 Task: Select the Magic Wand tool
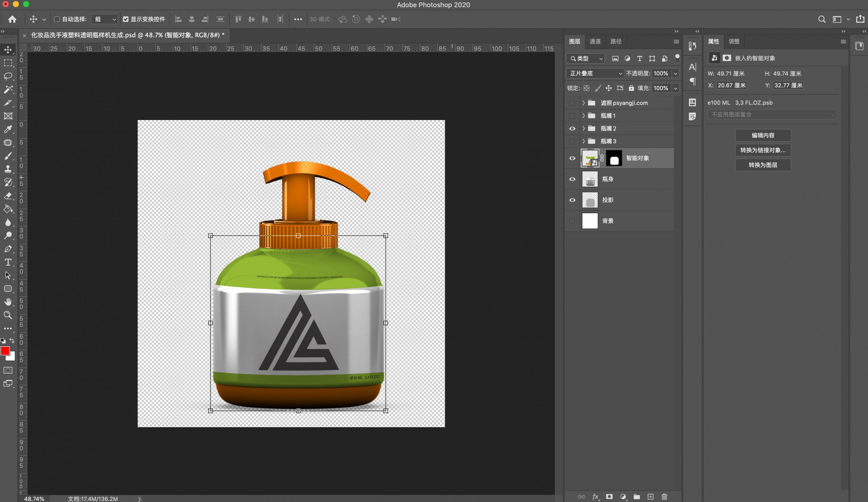pyautogui.click(x=8, y=89)
